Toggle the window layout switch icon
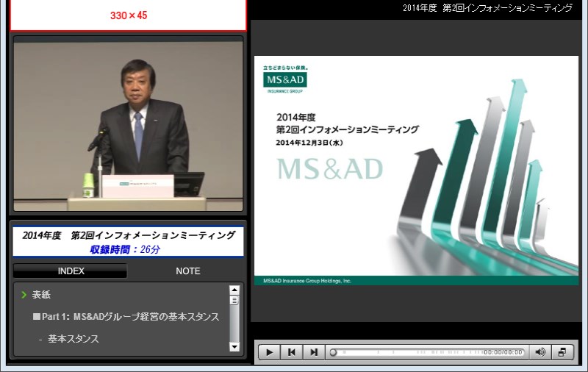 click(x=562, y=352)
